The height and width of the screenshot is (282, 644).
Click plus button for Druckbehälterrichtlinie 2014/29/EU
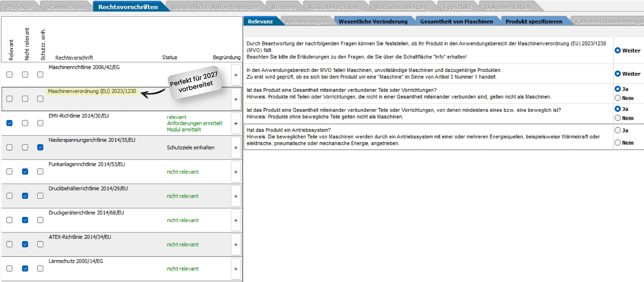(x=236, y=196)
